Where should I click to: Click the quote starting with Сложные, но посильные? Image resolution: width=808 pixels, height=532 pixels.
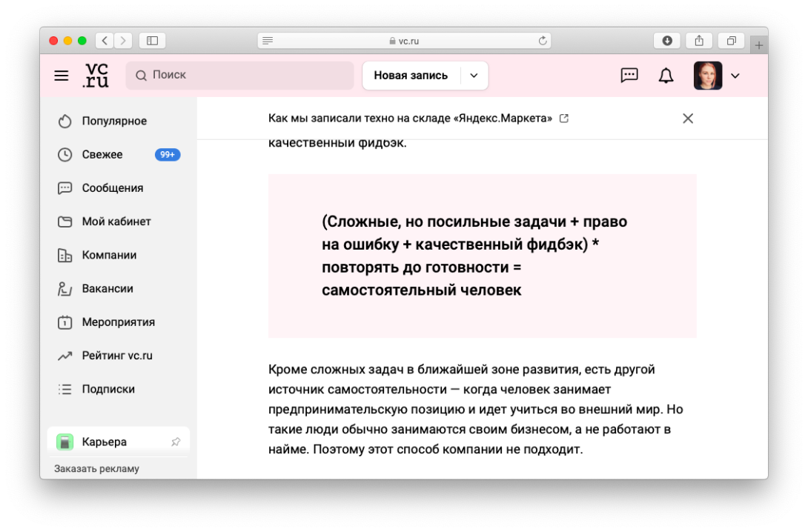[x=474, y=256]
